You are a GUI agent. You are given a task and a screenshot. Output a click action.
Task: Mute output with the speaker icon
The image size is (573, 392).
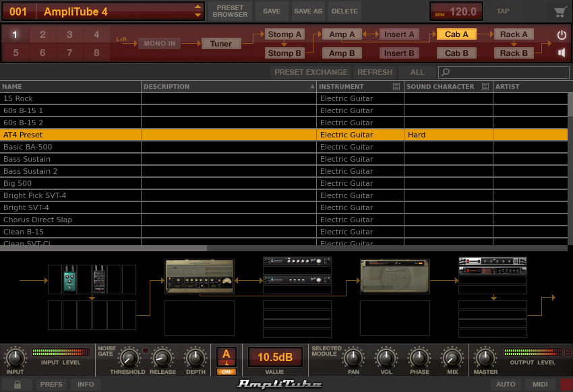click(x=562, y=53)
